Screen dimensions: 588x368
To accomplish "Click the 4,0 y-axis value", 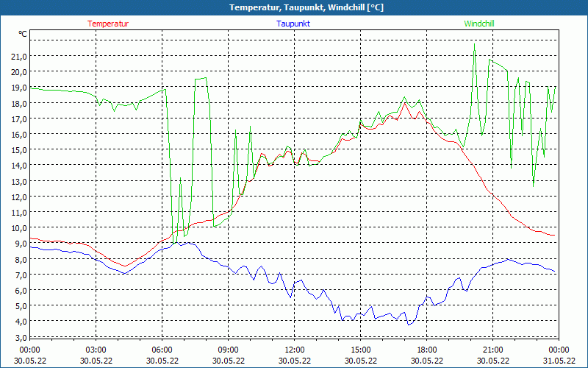I will click(21, 322).
